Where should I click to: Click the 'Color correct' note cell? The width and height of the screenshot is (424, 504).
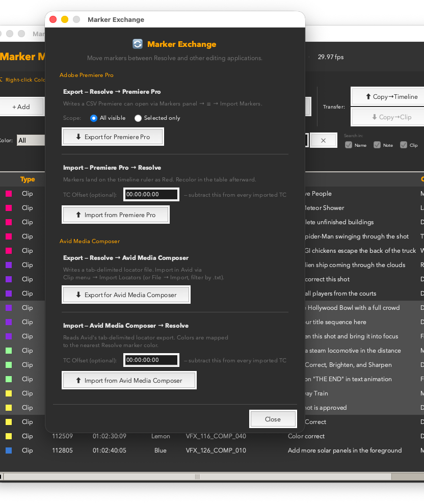click(x=306, y=436)
